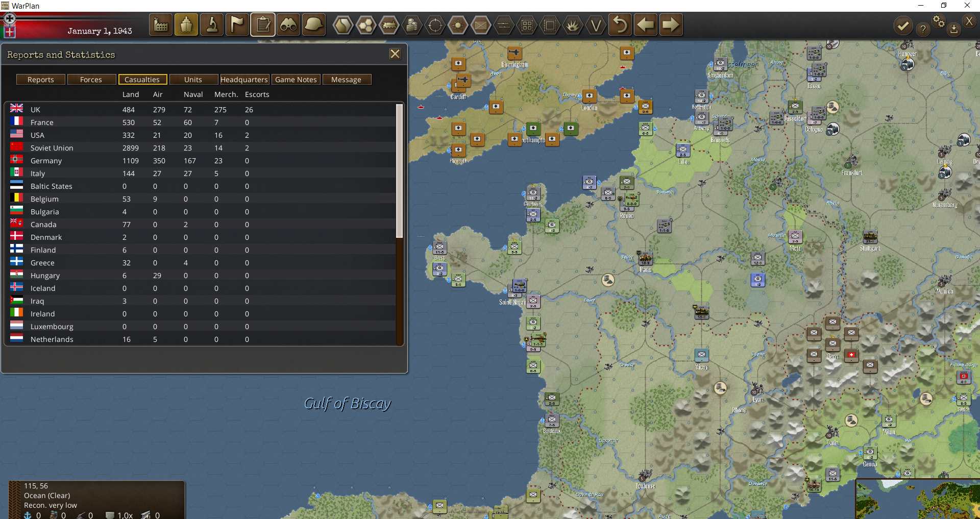Image resolution: width=980 pixels, height=519 pixels.
Task: Switch to the Reports tab
Action: tap(41, 80)
